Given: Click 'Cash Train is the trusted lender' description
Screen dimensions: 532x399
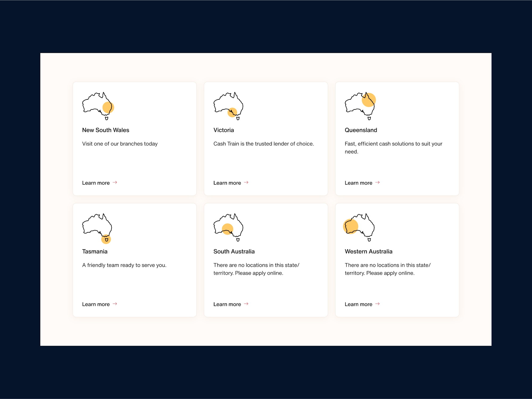Looking at the screenshot, I should [x=263, y=144].
